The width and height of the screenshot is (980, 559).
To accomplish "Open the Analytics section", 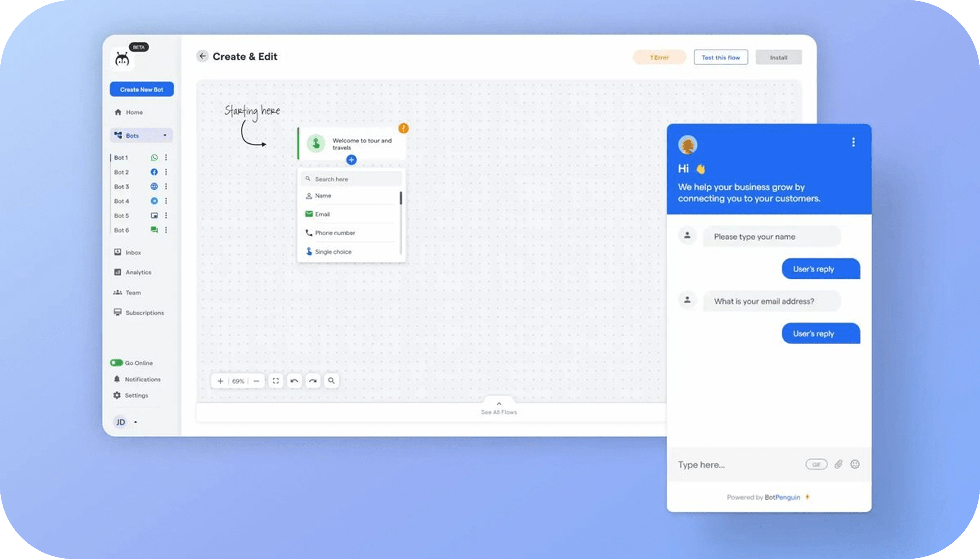I will point(137,272).
